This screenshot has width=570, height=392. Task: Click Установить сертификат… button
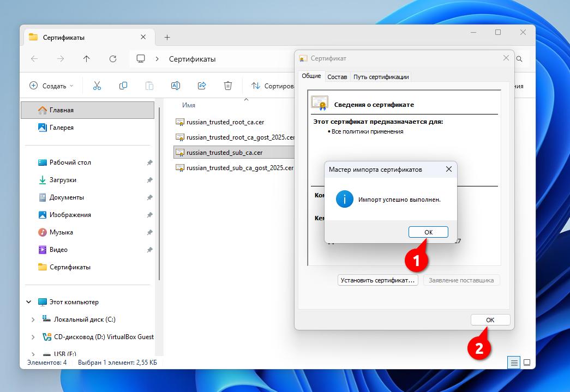tap(377, 280)
